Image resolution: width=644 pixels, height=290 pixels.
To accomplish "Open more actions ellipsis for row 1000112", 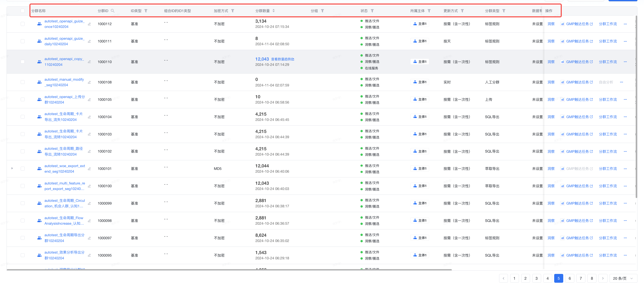I will click(x=625, y=24).
